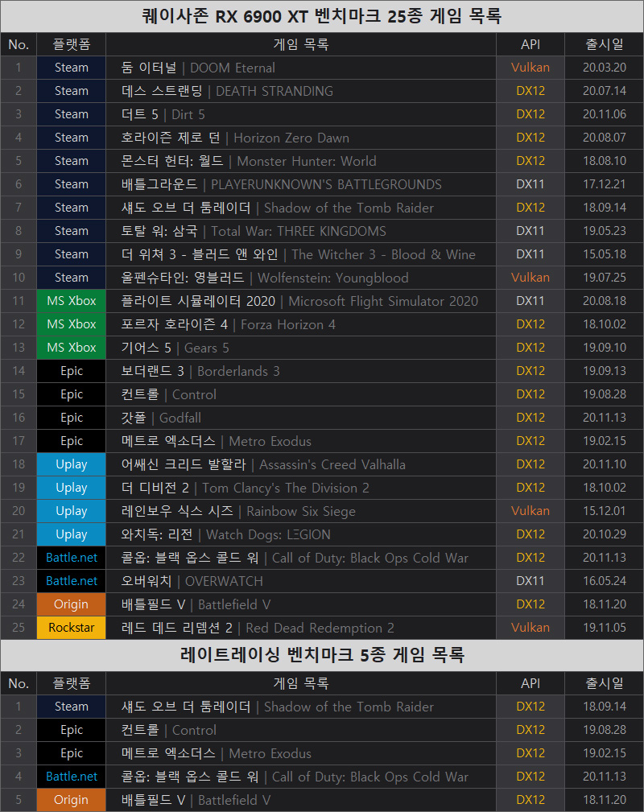
Task: Select the DEATH STRANDING game name cell
Action: pyautogui.click(x=301, y=91)
